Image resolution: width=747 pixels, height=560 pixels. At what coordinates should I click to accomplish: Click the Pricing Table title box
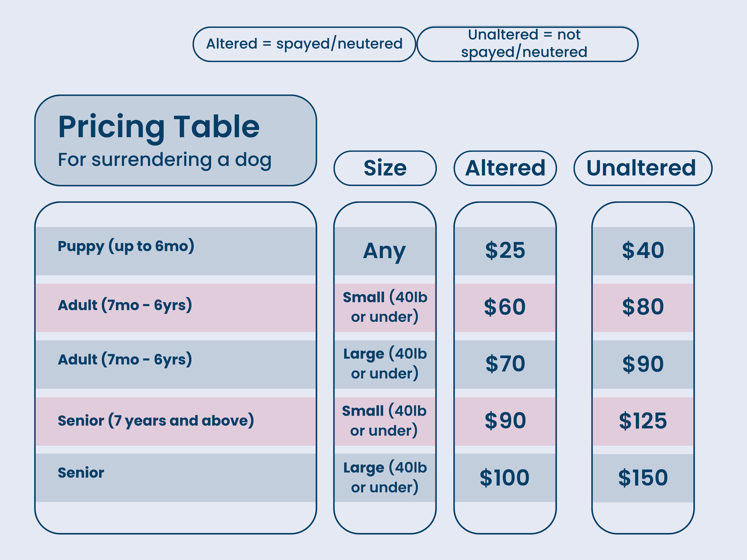[x=176, y=140]
